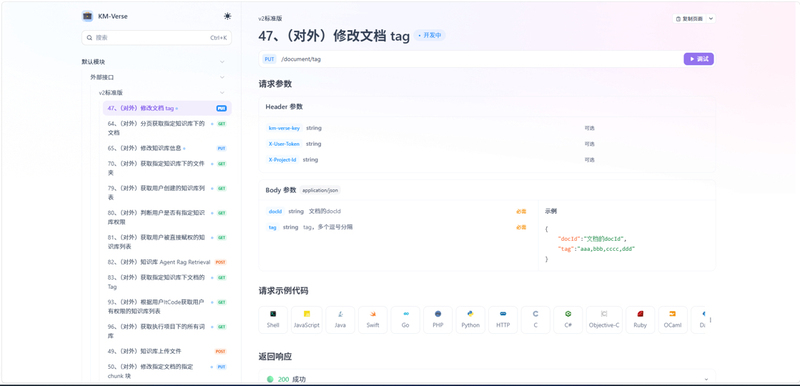Open 49、(对外)知识库上传文件 entry
800x386 pixels.
167,351
